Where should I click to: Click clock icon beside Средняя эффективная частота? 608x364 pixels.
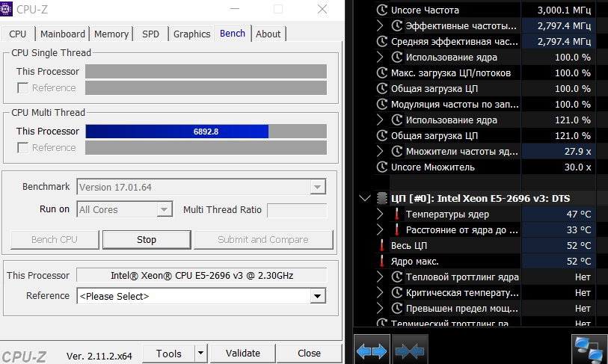coord(382,41)
